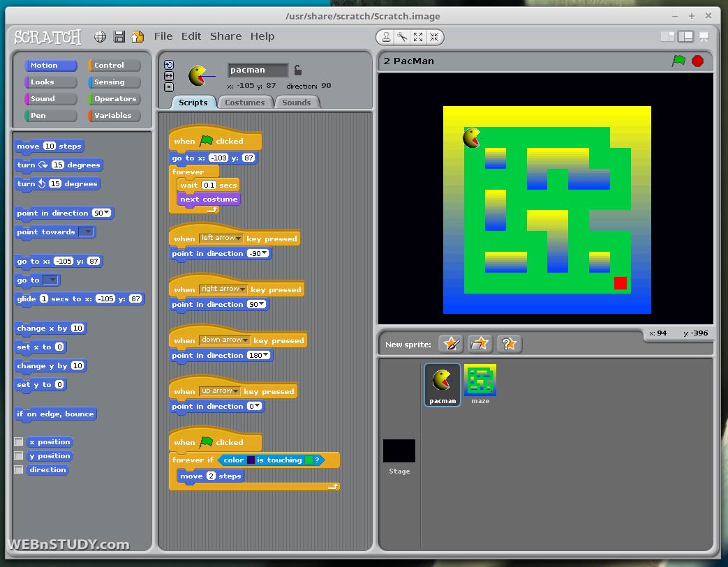Viewport: 728px width, 567px height.
Task: Save project with floppy disk icon
Action: click(119, 37)
